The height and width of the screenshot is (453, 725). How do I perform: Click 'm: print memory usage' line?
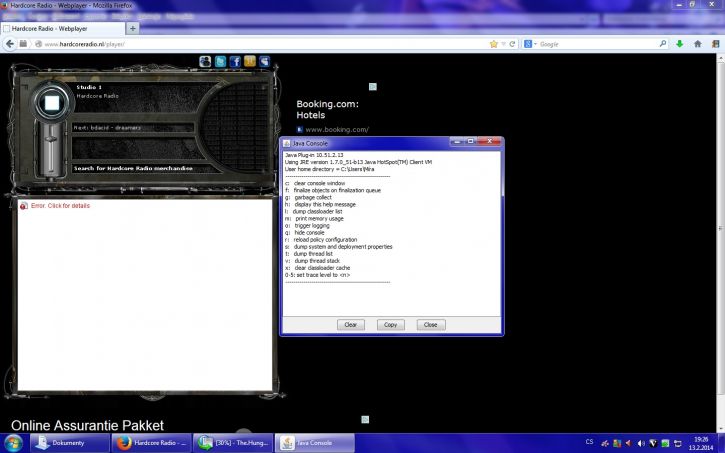tap(314, 219)
